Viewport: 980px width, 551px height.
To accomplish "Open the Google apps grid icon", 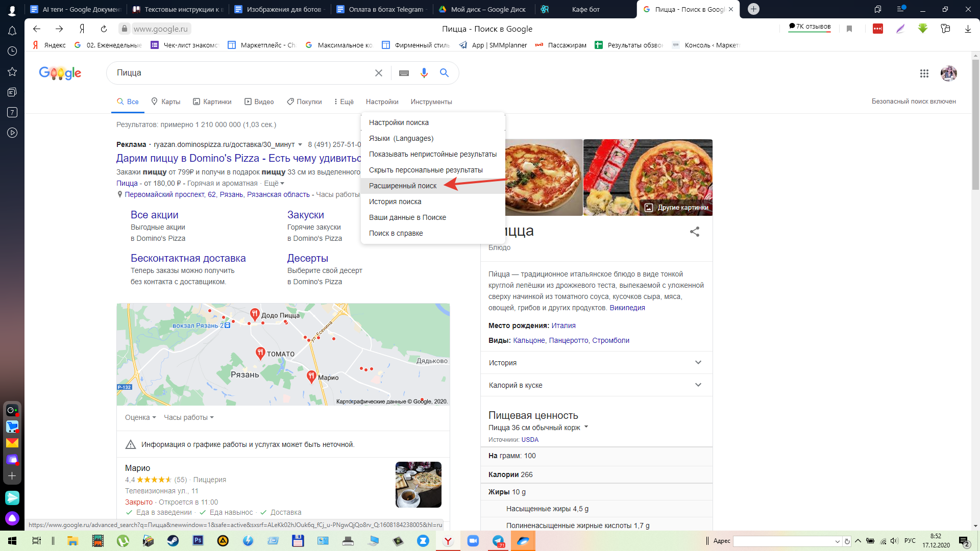I will pos(924,73).
